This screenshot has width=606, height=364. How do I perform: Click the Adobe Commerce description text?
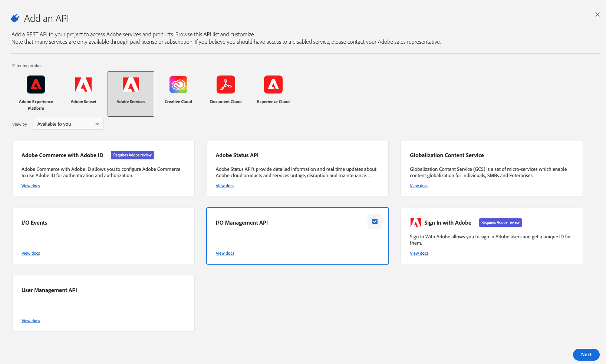pyautogui.click(x=101, y=172)
